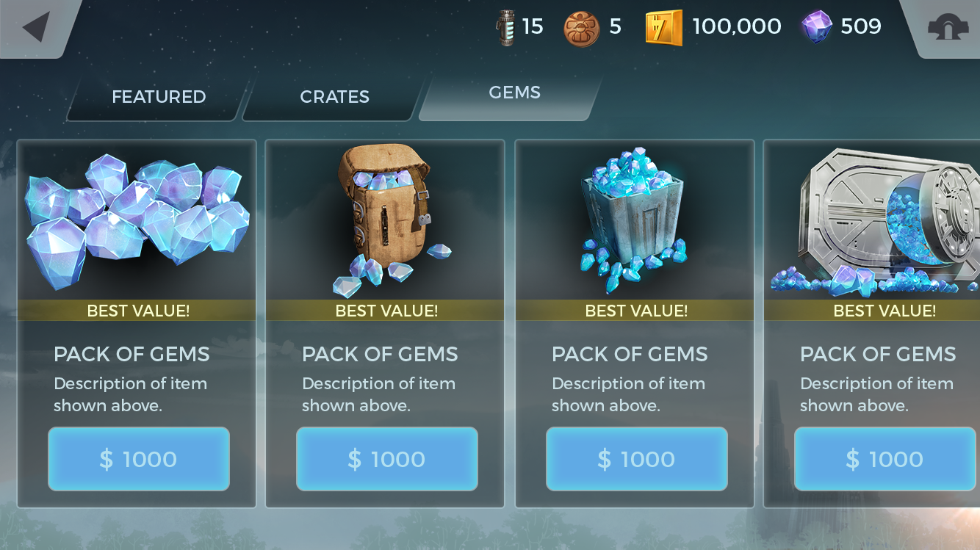Select the gem vault image

coord(874,220)
